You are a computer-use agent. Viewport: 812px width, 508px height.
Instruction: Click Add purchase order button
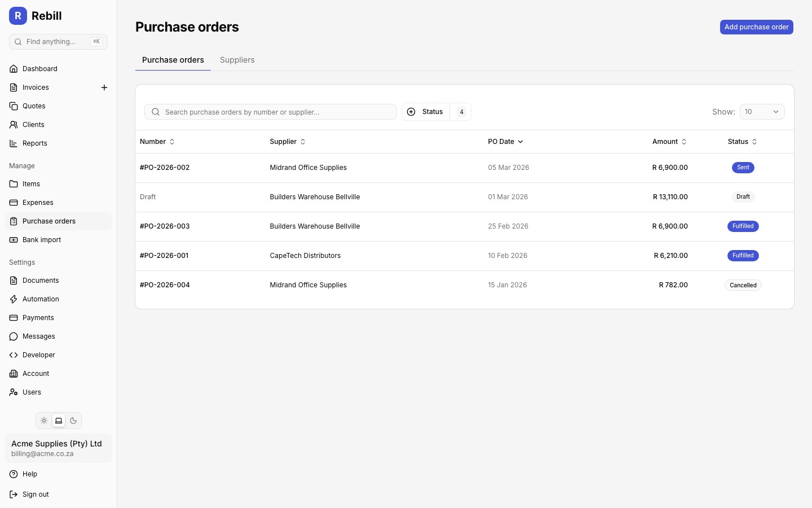[757, 27]
